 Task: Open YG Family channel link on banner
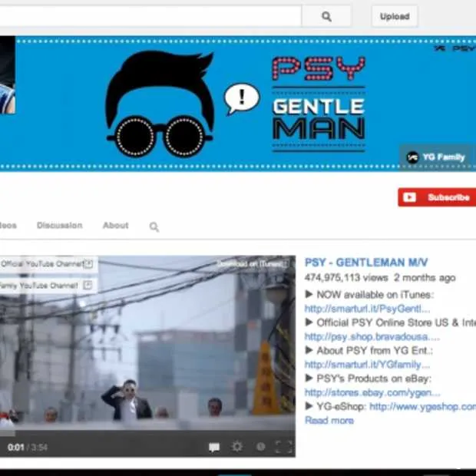point(436,157)
